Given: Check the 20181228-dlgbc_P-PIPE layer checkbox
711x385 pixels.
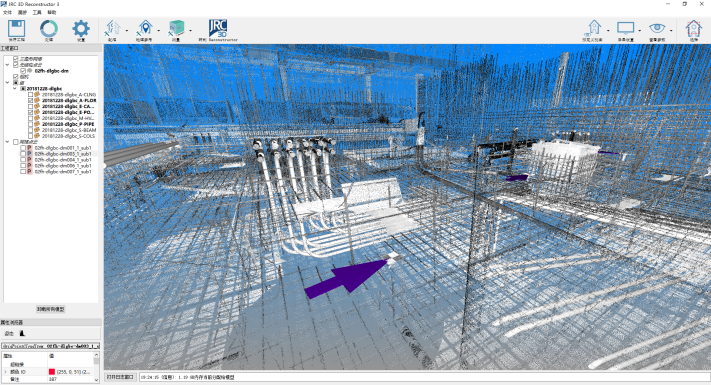Looking at the screenshot, I should coord(30,124).
